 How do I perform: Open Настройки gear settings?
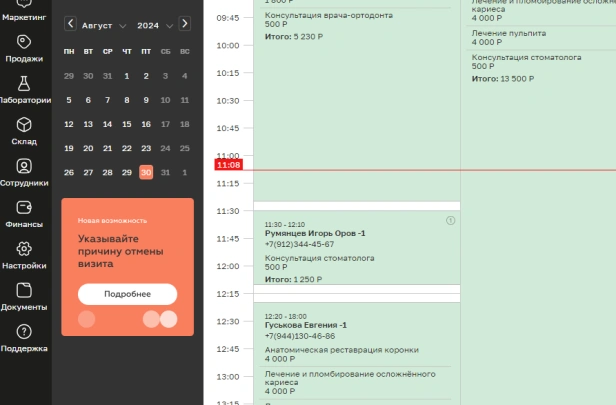pos(25,255)
